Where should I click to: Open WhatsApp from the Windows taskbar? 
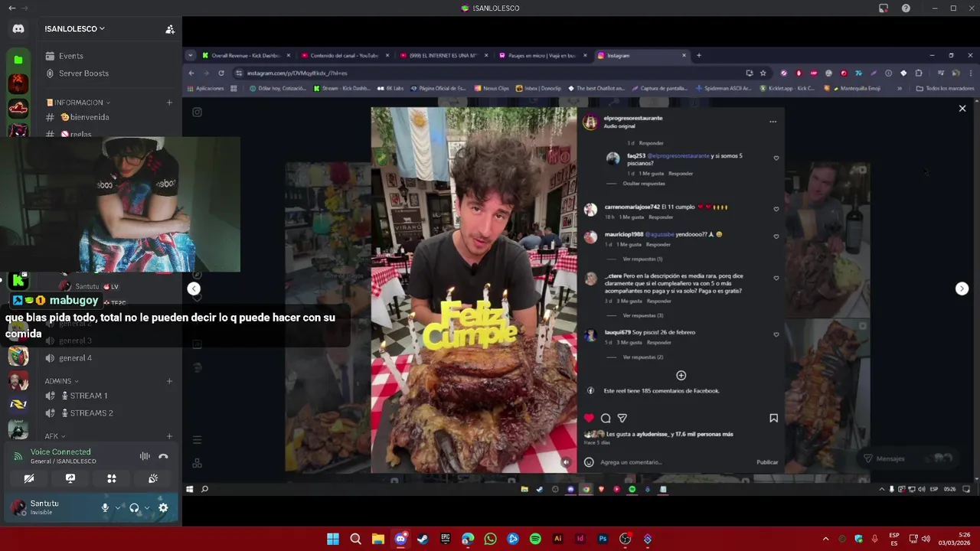490,539
